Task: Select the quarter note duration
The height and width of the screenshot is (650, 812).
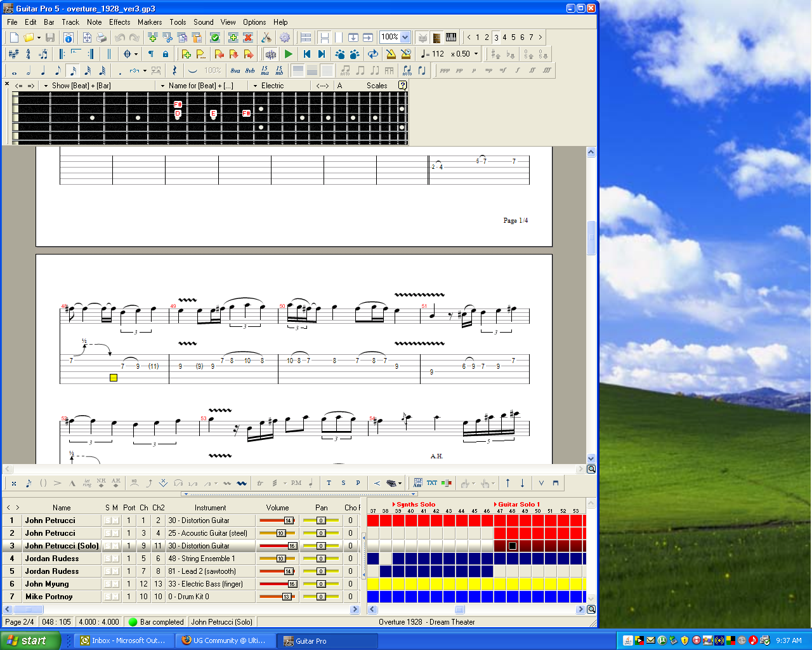Action: click(x=43, y=70)
